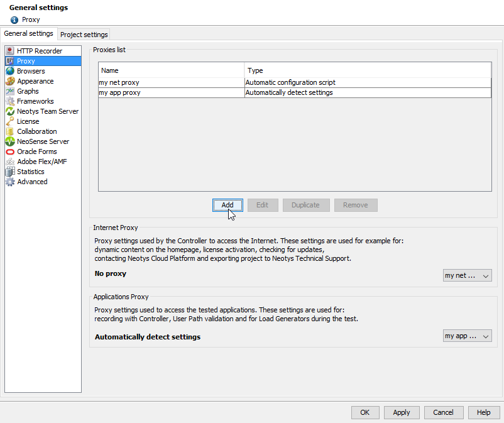Sort proxies by the Name column header
The height and width of the screenshot is (423, 504).
pyautogui.click(x=171, y=70)
